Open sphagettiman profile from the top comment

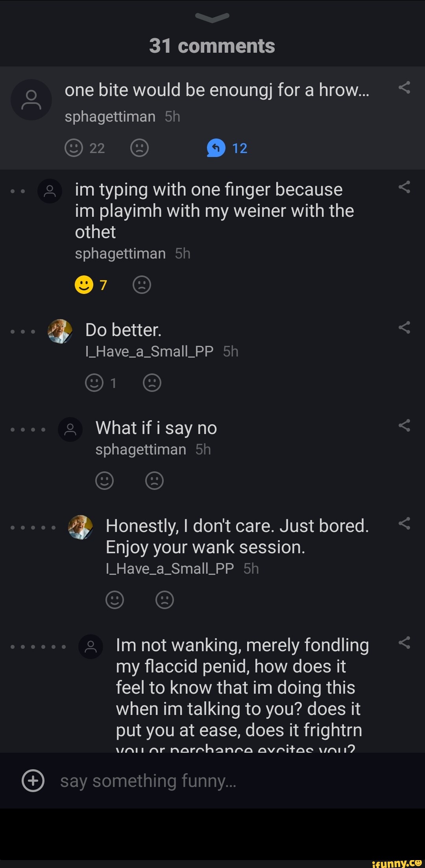(110, 116)
